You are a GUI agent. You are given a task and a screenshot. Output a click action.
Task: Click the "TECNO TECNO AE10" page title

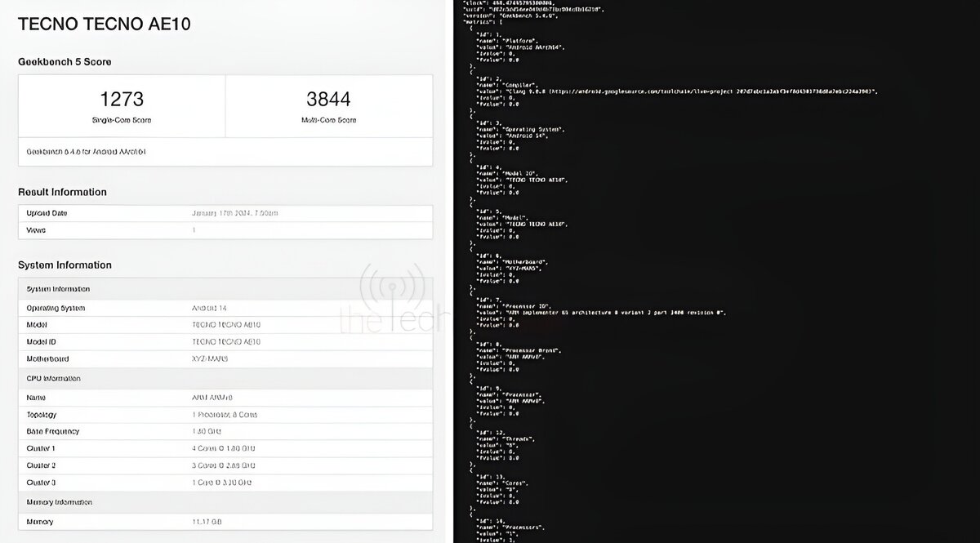tap(105, 24)
